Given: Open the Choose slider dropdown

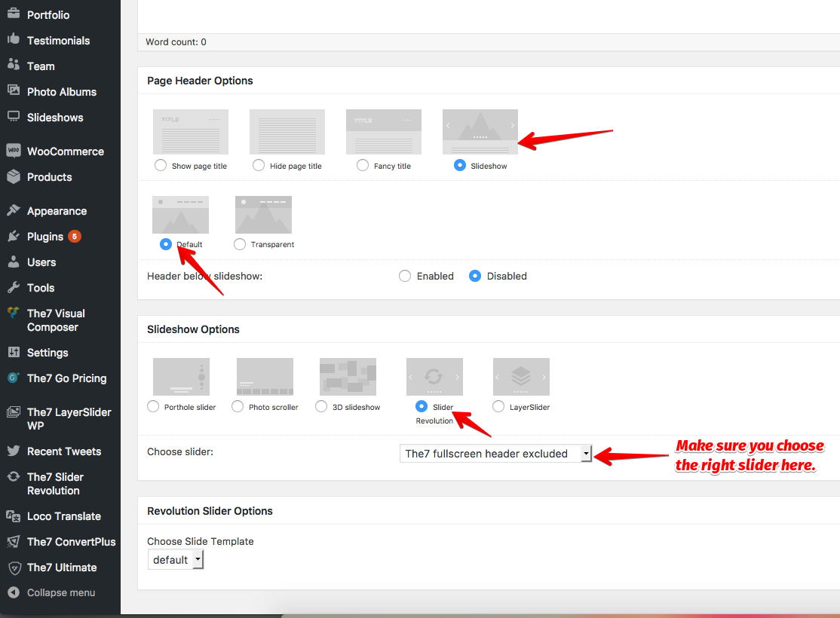Looking at the screenshot, I should coord(495,454).
